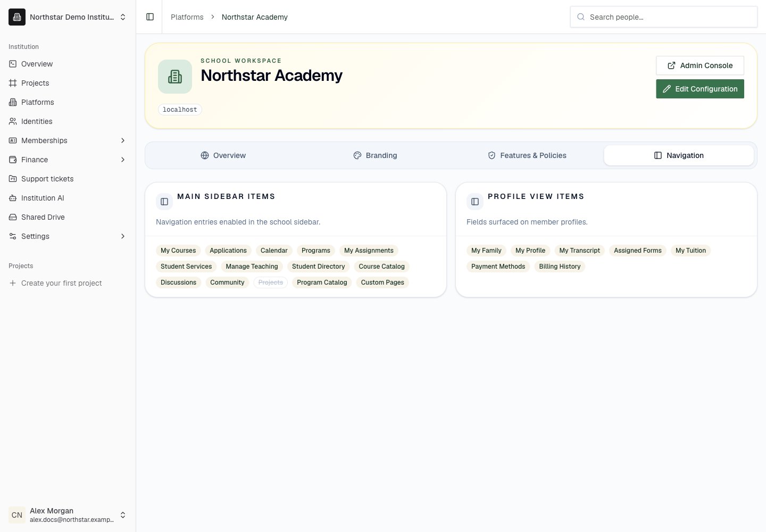This screenshot has width=766, height=532.
Task: Click the external link icon on Admin Console
Action: tap(671, 65)
